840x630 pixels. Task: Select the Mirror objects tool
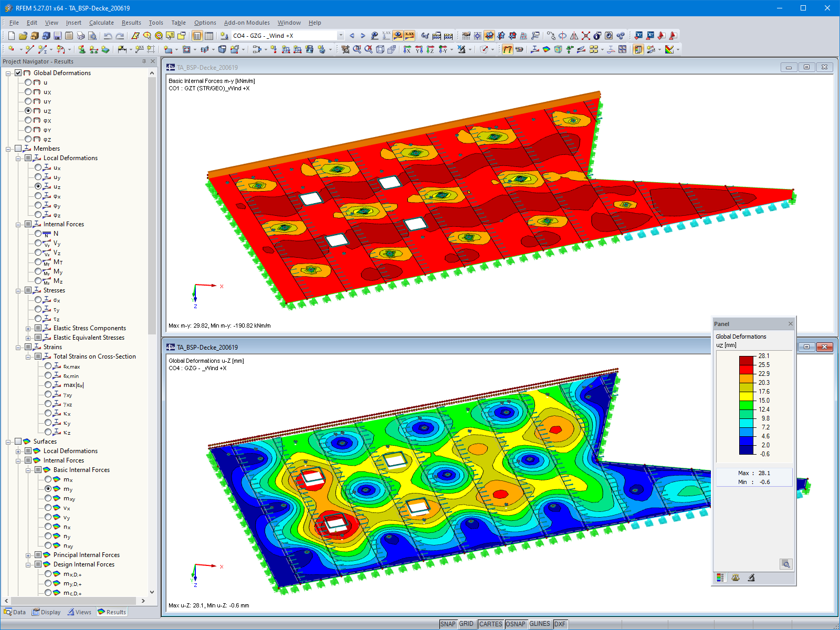click(573, 36)
